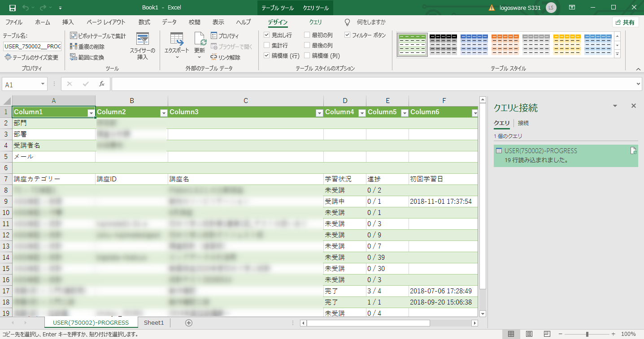Apply the green table style
Viewport: 644px width, 339px height.
click(412, 44)
